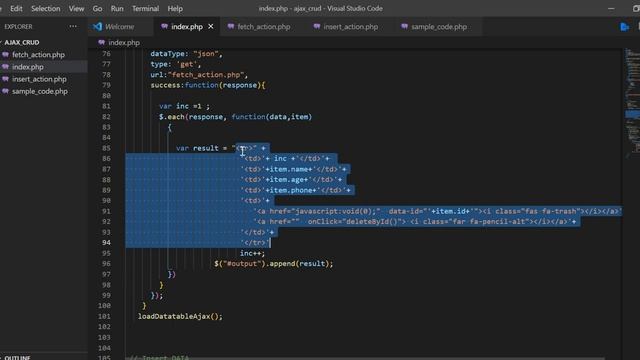Click item.phone cell code on line 89

(296, 190)
